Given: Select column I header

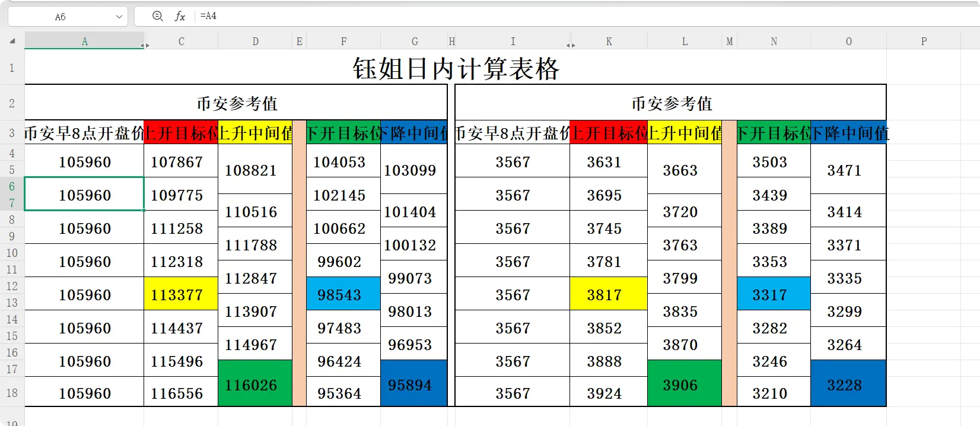Looking at the screenshot, I should click(513, 41).
